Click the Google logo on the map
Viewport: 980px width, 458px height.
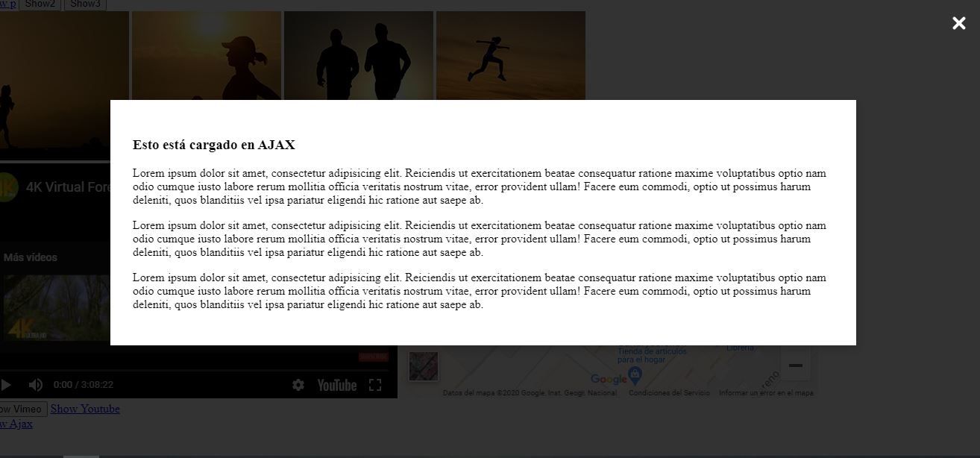coord(609,379)
